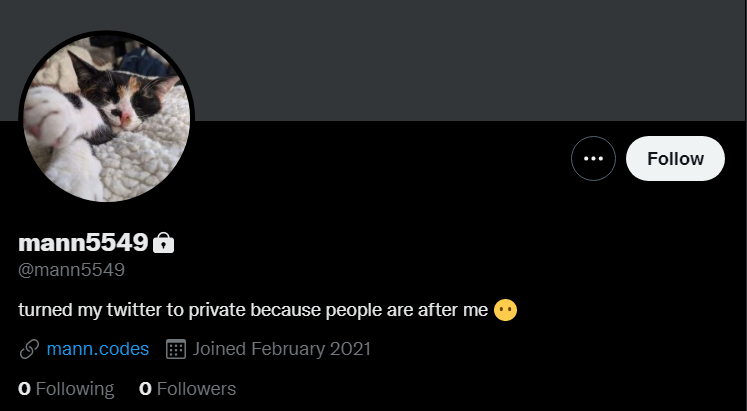
Task: Click the Joined February 2021 text
Action: (x=282, y=349)
